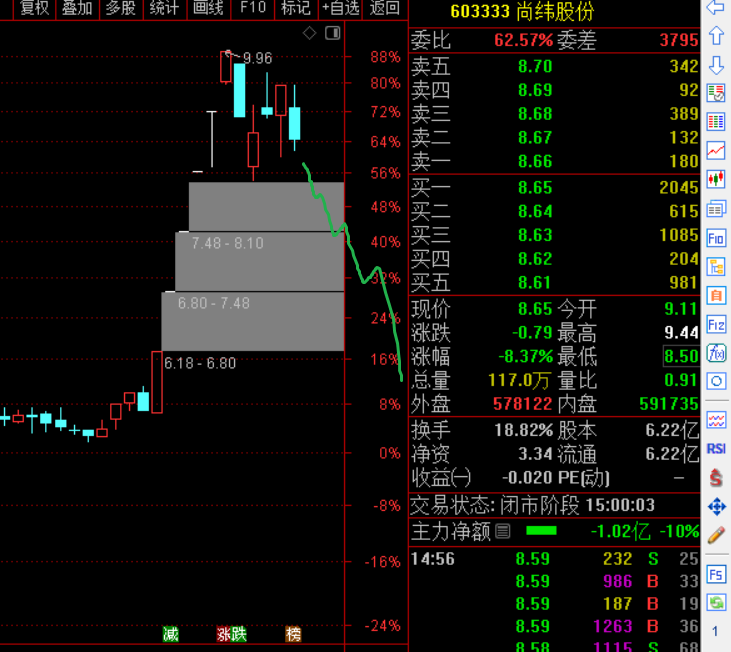Click F10 in the top toolbar
Viewport: 731px width, 652px height.
pos(253,8)
